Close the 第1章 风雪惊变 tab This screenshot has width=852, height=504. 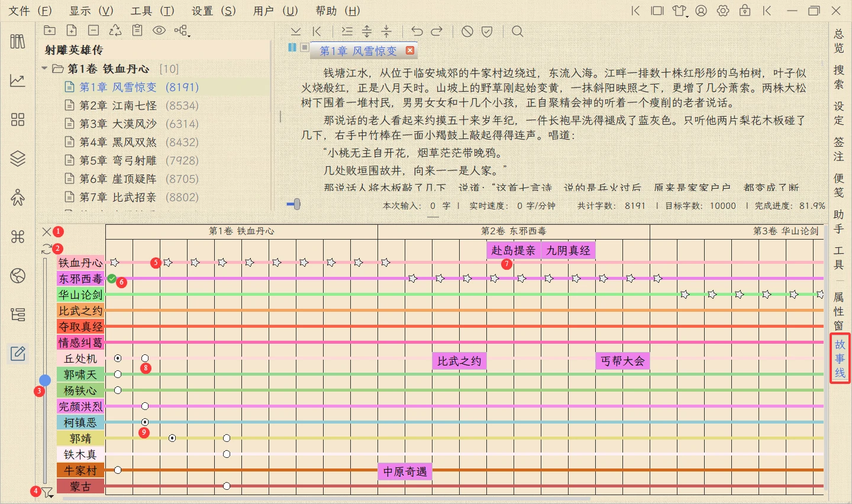coord(410,51)
